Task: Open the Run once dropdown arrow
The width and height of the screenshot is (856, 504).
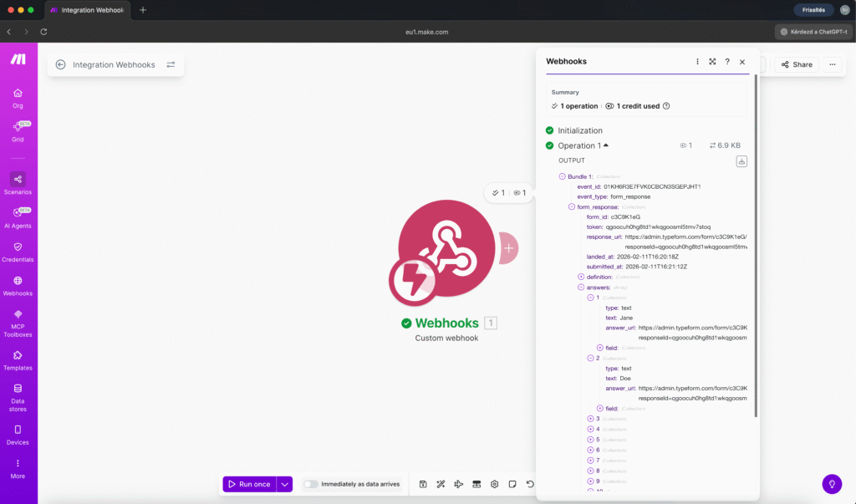Action: click(284, 483)
